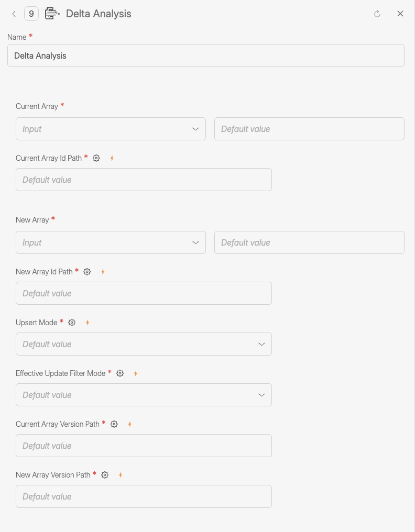This screenshot has width=415, height=532.
Task: Click the lightning icon beside Current Array Id Path
Action: (112, 158)
